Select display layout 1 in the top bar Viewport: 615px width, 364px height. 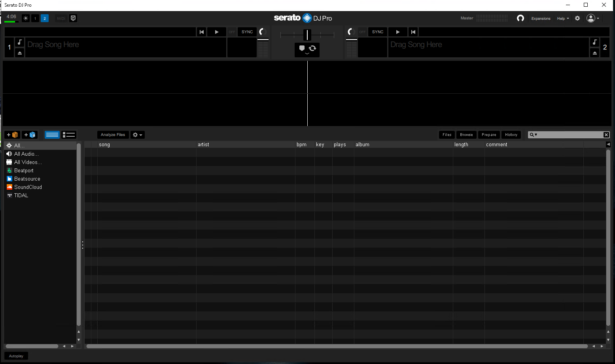[x=35, y=18]
